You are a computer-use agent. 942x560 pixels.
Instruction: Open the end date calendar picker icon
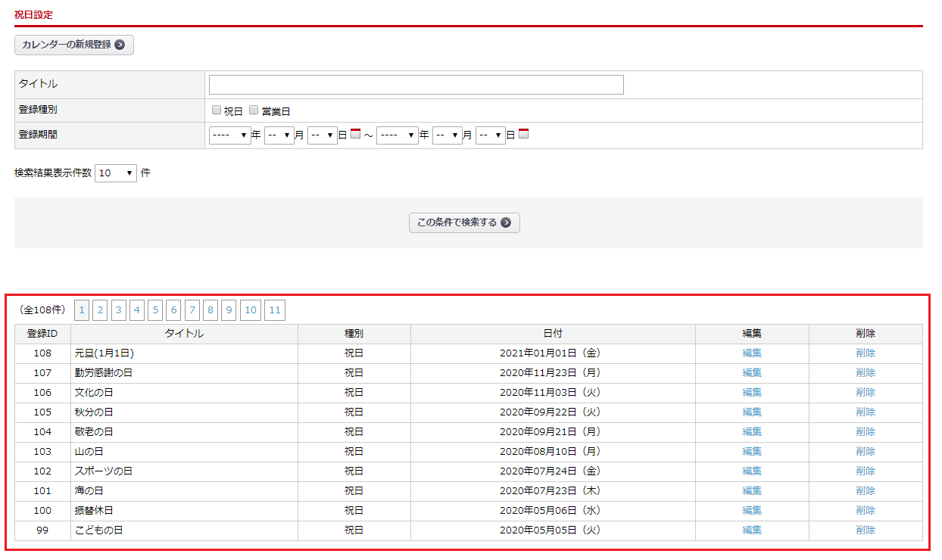pyautogui.click(x=523, y=135)
